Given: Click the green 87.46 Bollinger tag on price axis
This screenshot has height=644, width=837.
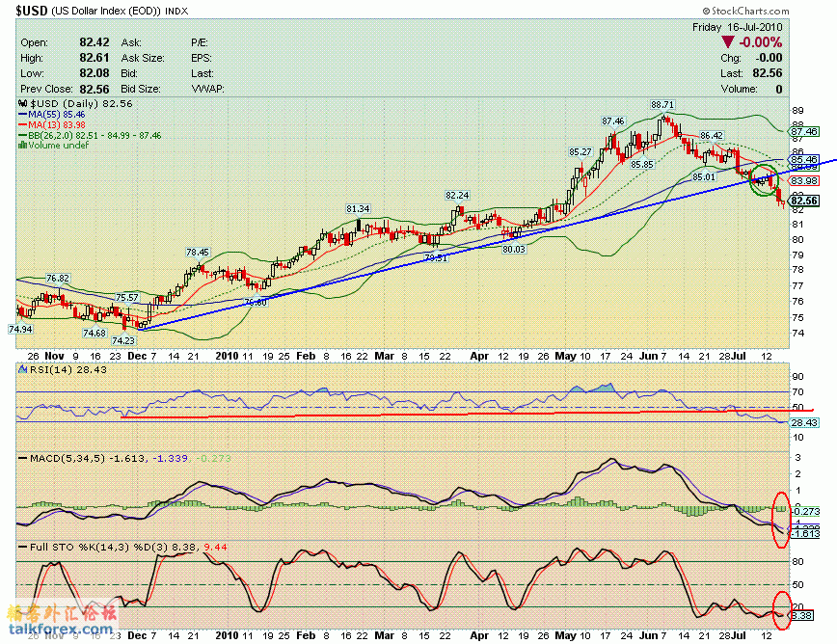Looking at the screenshot, I should click(x=805, y=131).
